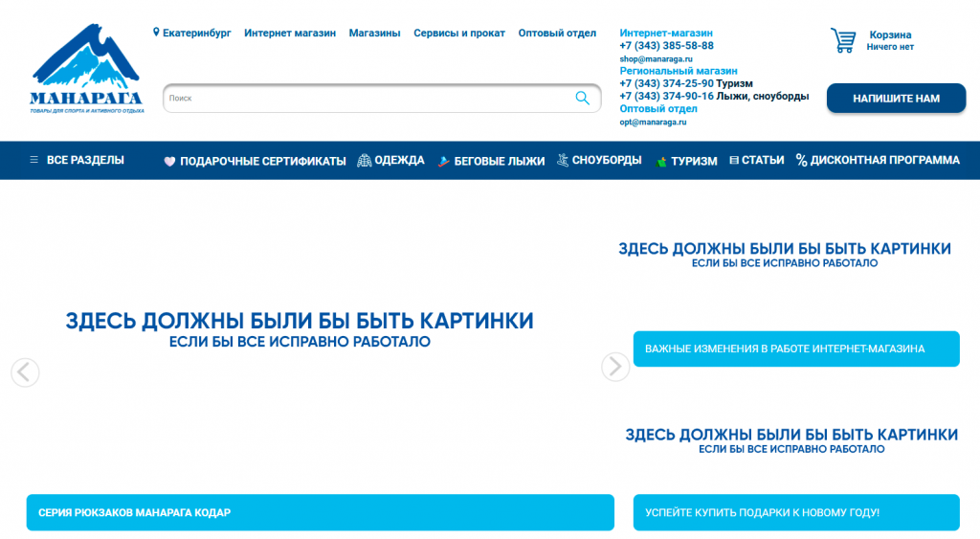
Task: Click the Напишите нам button
Action: click(x=896, y=99)
